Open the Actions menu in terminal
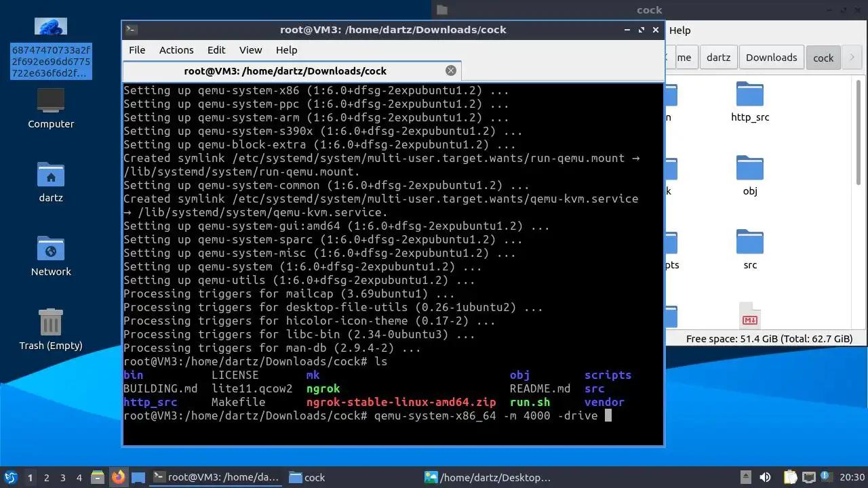This screenshot has height=488, width=868. pyautogui.click(x=176, y=50)
